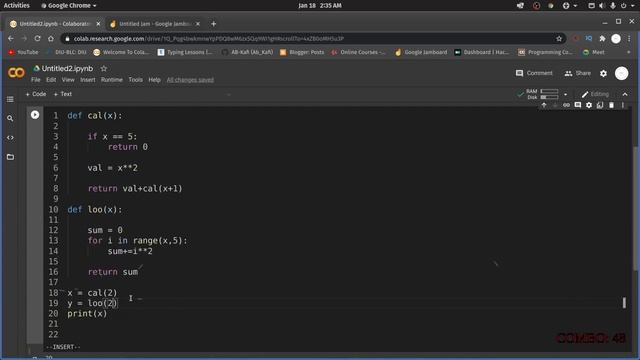Open the Meet bookmark
Image resolution: width=640 pixels, height=360 pixels.
tap(594, 52)
